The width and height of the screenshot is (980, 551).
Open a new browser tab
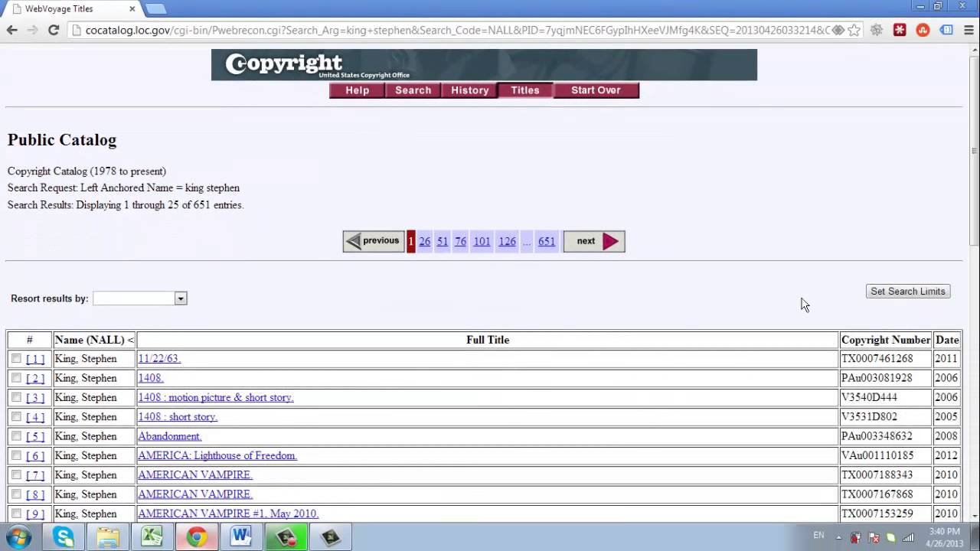click(155, 9)
